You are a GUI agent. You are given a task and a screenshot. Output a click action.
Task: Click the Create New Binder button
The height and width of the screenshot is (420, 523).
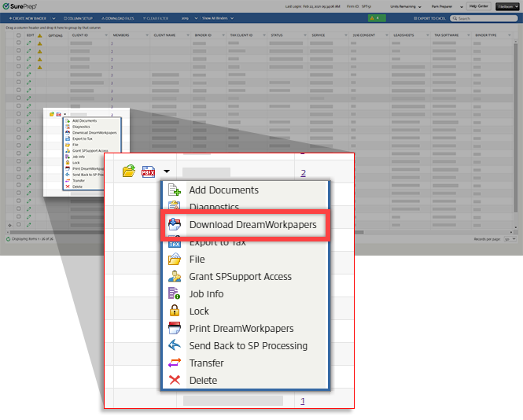pos(24,17)
